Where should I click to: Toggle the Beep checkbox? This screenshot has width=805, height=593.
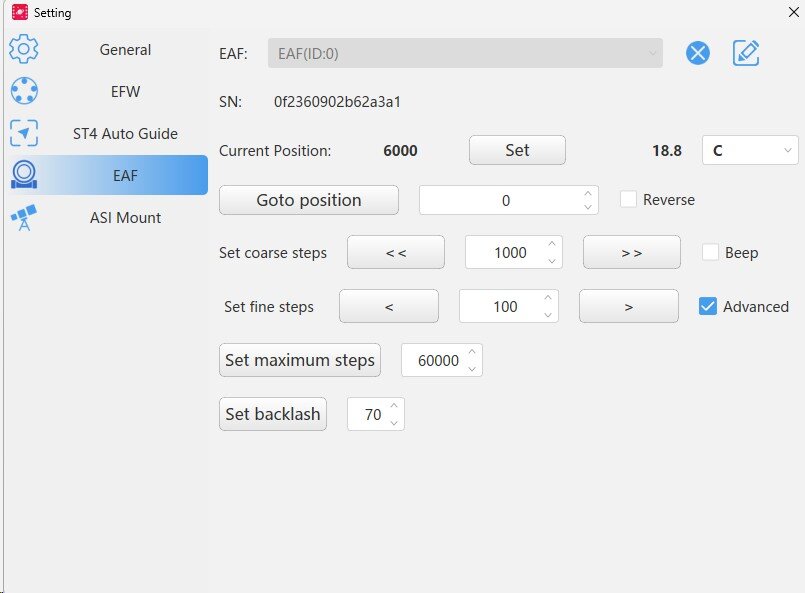pos(710,253)
